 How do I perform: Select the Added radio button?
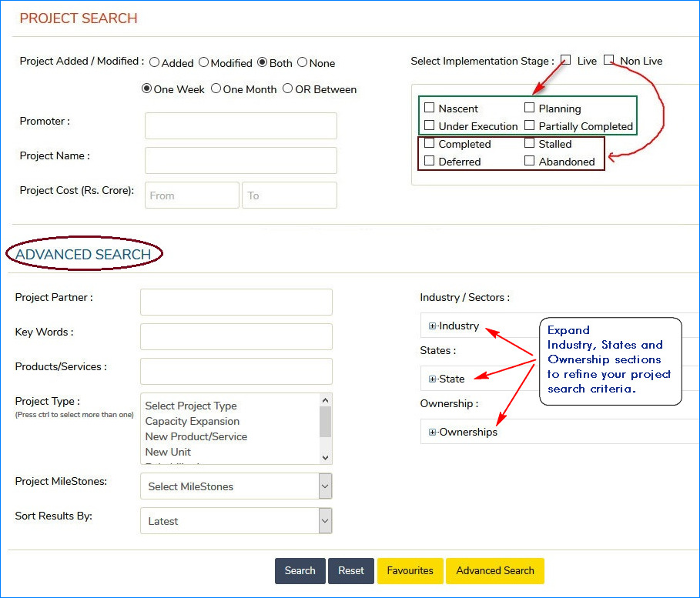(x=155, y=63)
